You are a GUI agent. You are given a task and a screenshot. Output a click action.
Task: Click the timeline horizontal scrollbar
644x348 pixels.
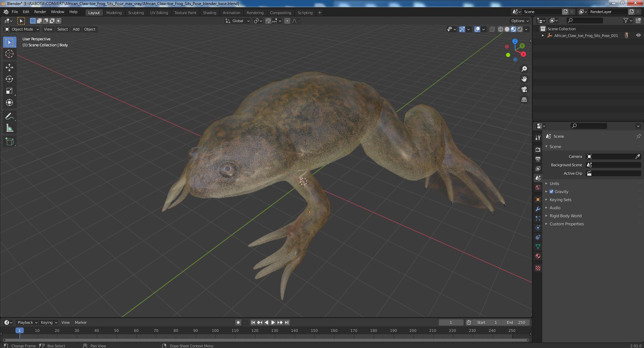[x=265, y=340]
